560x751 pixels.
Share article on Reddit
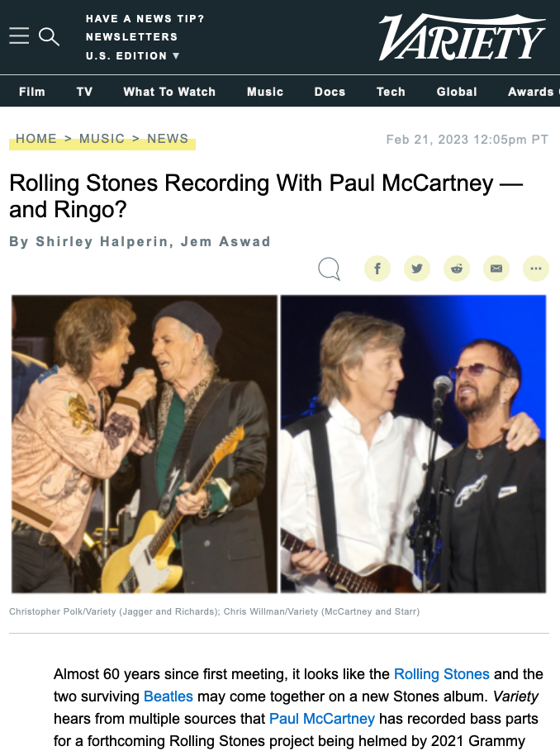click(457, 269)
